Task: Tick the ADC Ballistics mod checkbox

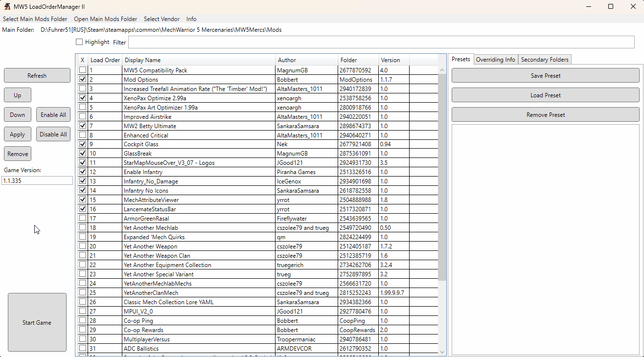Action: (x=83, y=349)
